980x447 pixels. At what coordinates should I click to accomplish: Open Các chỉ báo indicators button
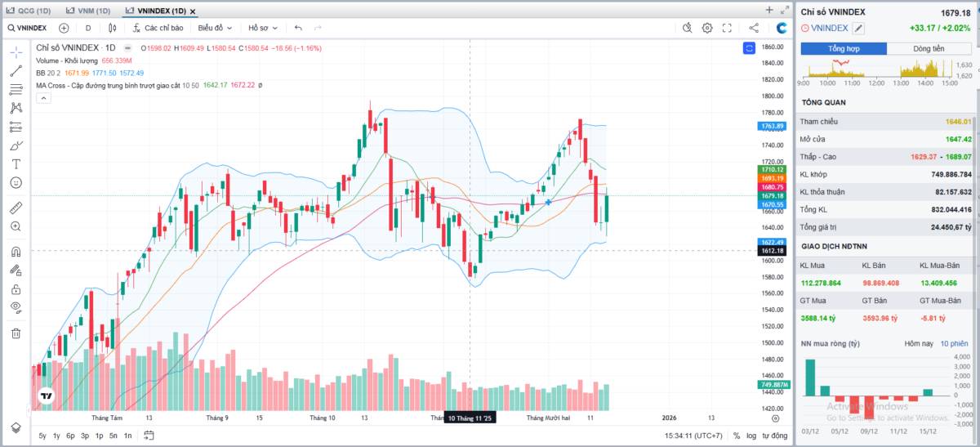tap(158, 28)
